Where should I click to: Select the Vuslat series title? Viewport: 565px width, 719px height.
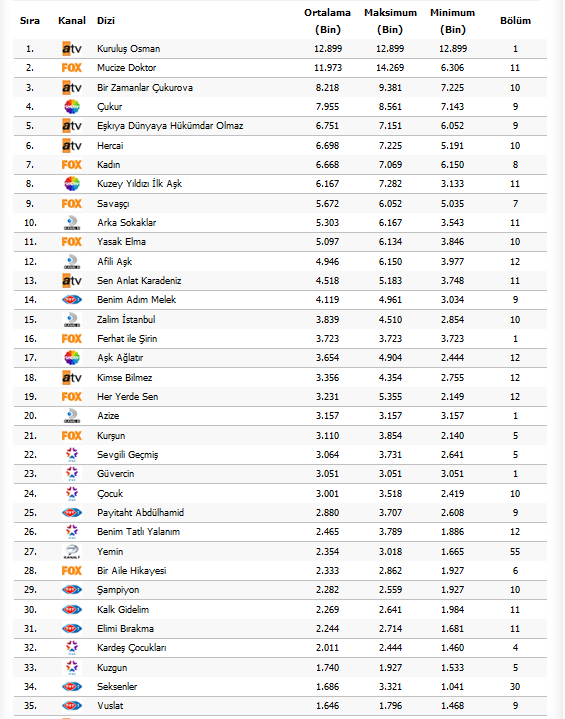pos(110,706)
